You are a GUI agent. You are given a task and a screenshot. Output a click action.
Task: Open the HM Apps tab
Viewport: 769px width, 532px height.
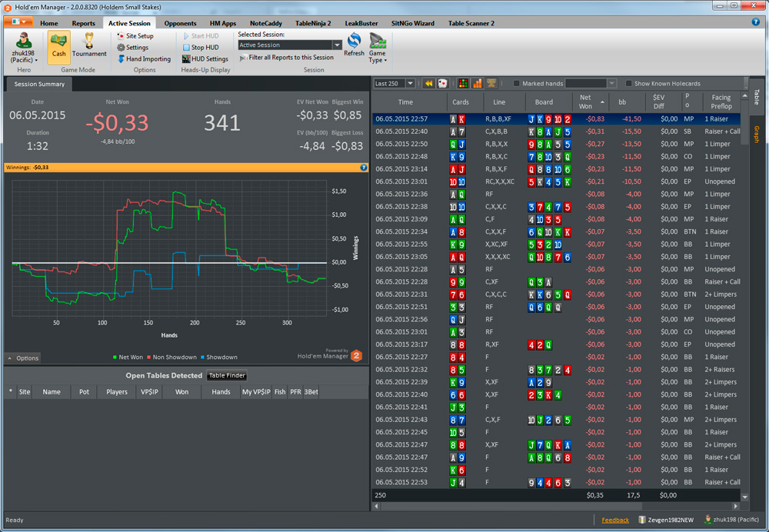pos(223,23)
